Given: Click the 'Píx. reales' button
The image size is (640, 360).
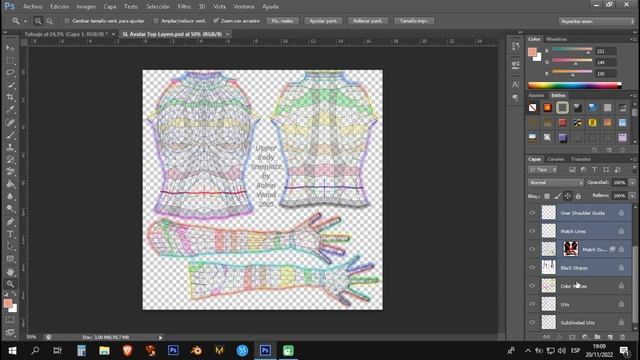Looking at the screenshot, I should coord(282,21).
